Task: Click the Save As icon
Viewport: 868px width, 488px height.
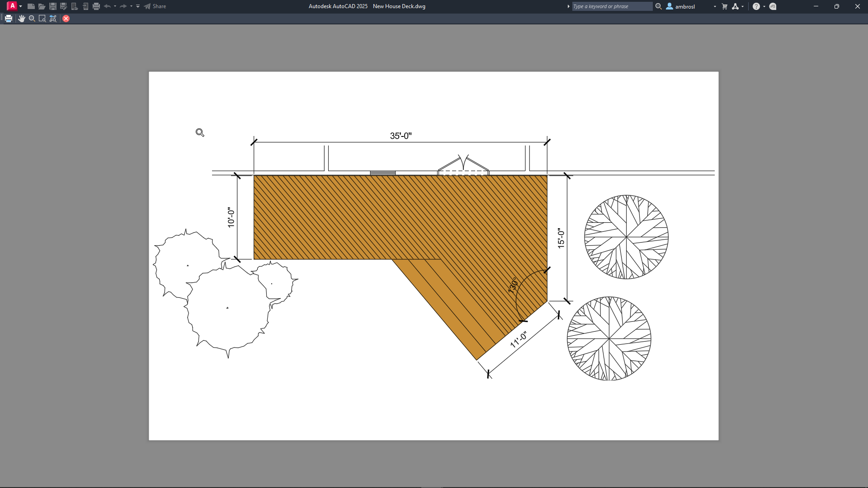Action: [63, 6]
